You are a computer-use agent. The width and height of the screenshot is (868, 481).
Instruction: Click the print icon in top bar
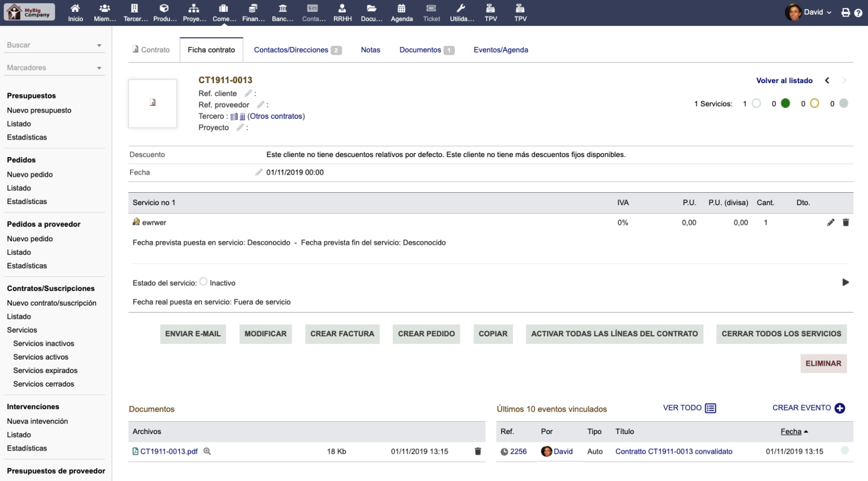tap(845, 12)
